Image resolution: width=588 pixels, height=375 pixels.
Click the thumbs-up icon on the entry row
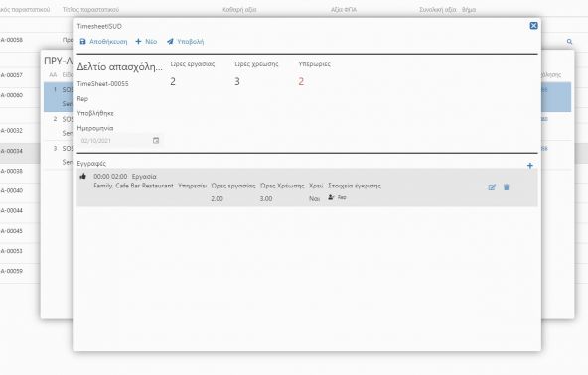82,176
